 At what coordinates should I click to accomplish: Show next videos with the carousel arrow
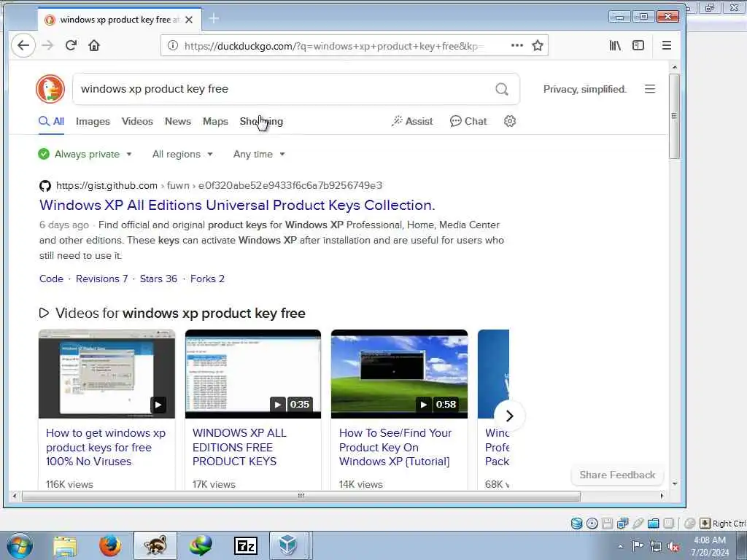click(x=509, y=416)
